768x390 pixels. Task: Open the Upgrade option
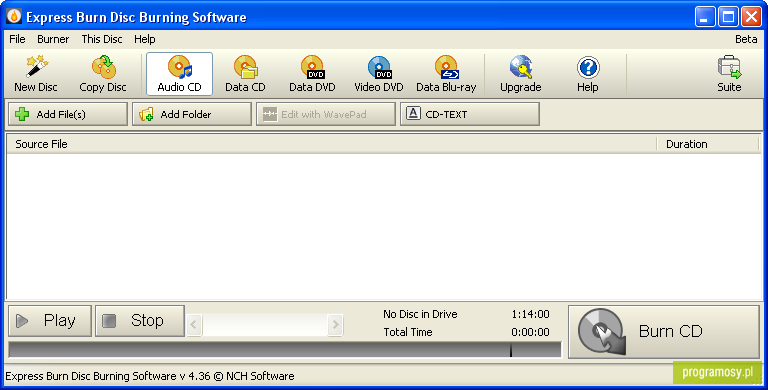click(x=520, y=74)
